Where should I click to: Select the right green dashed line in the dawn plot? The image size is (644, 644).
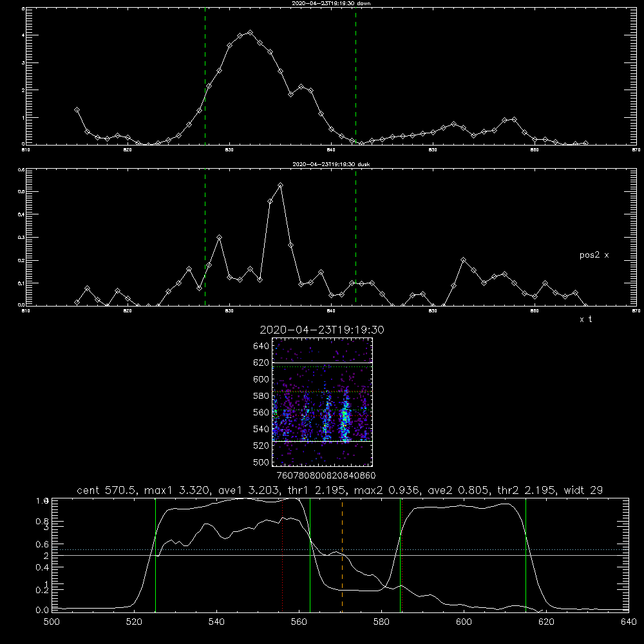click(x=355, y=76)
